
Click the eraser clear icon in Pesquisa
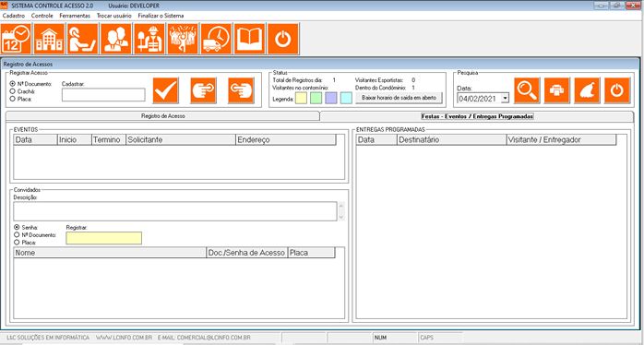587,90
